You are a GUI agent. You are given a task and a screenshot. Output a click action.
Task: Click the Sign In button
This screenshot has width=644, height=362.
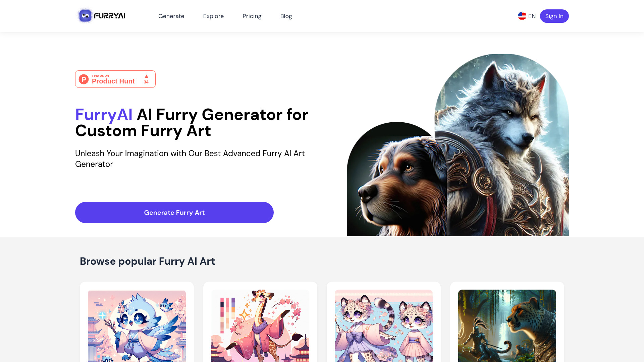point(554,16)
